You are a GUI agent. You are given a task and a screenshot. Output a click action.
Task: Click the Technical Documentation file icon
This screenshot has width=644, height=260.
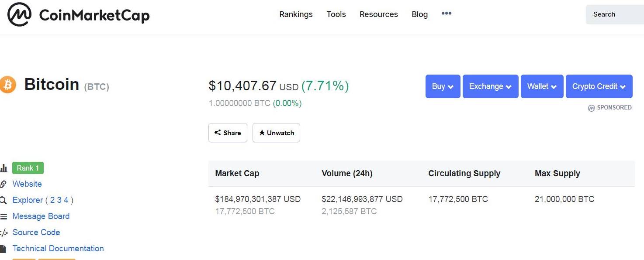[3, 249]
